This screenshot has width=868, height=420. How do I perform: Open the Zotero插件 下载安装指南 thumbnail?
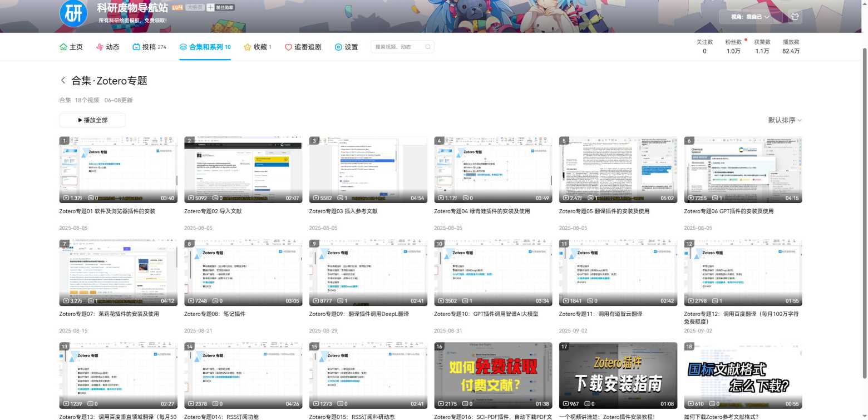(x=618, y=375)
